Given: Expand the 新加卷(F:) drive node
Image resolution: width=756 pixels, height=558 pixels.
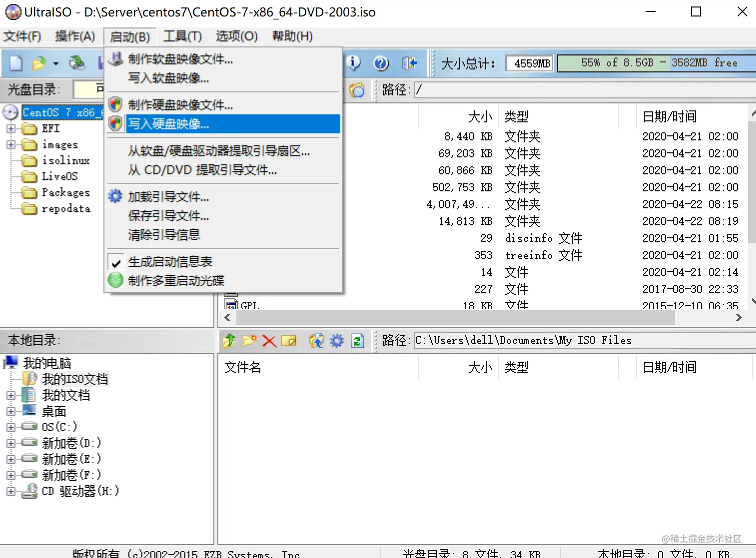Looking at the screenshot, I should point(11,476).
